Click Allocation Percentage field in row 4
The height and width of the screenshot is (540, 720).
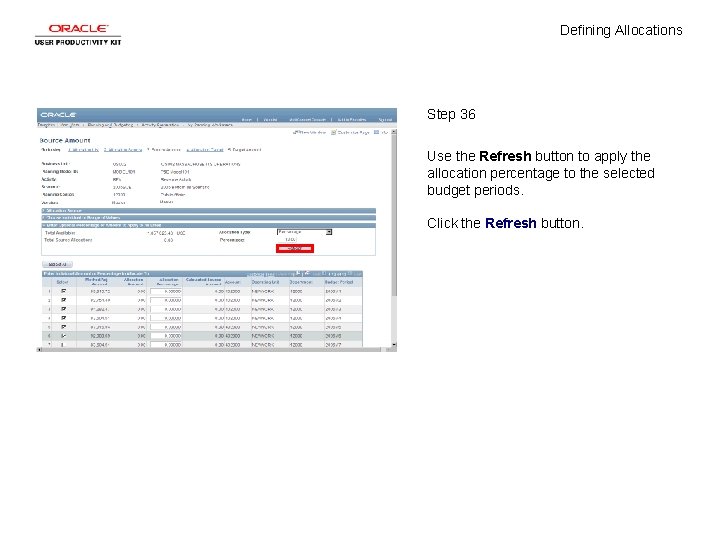(x=166, y=318)
